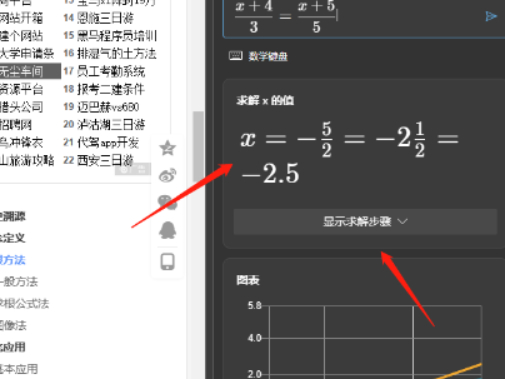Click the page vertical scrollbar thumb
The image size is (505, 379).
tap(198, 147)
